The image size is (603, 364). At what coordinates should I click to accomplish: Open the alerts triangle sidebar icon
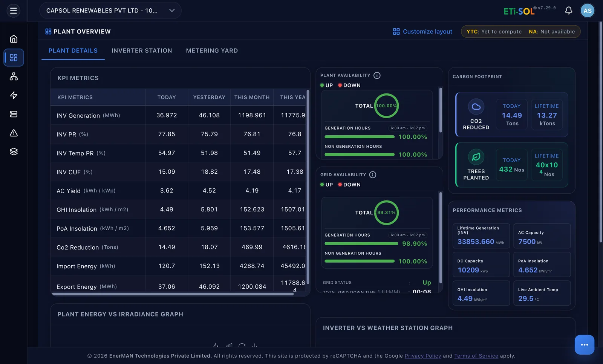pos(14,133)
